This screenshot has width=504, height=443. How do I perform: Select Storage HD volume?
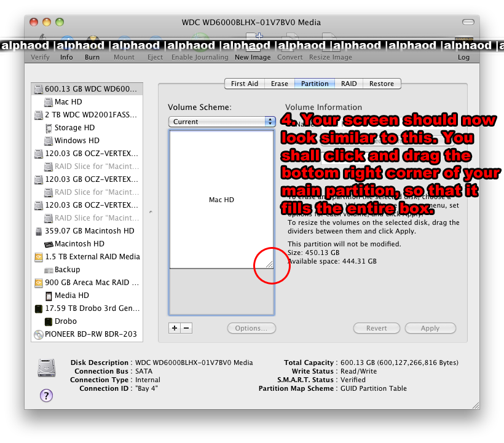87,128
